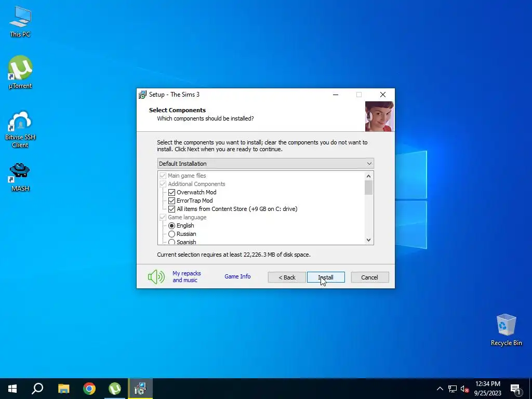Image resolution: width=532 pixels, height=399 pixels.
Task: Open My repacks and music link
Action: [x=187, y=277]
